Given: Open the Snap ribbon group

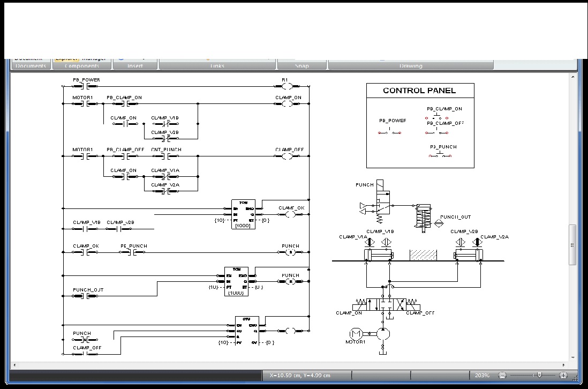Looking at the screenshot, I should 302,66.
